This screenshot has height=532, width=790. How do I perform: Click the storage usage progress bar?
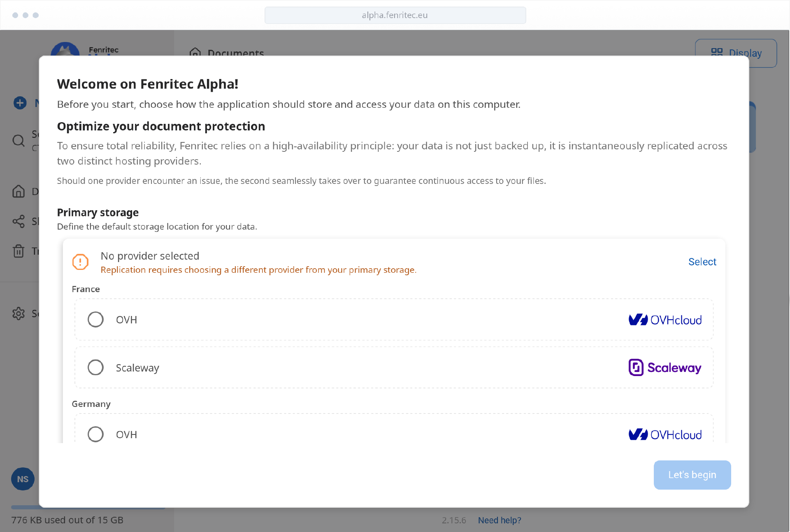88,509
